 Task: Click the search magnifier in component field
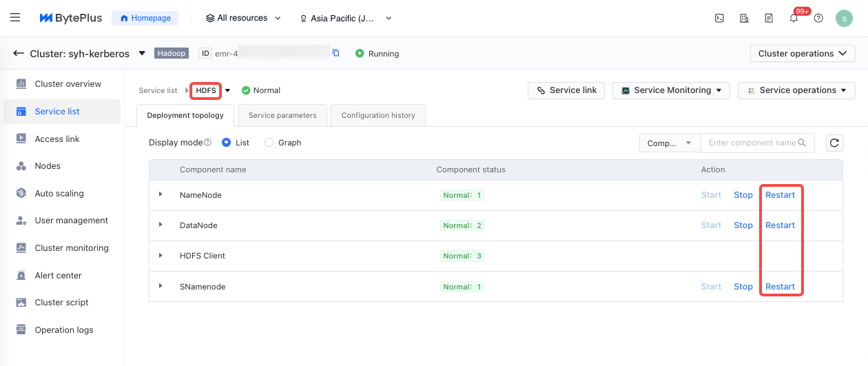click(x=802, y=143)
